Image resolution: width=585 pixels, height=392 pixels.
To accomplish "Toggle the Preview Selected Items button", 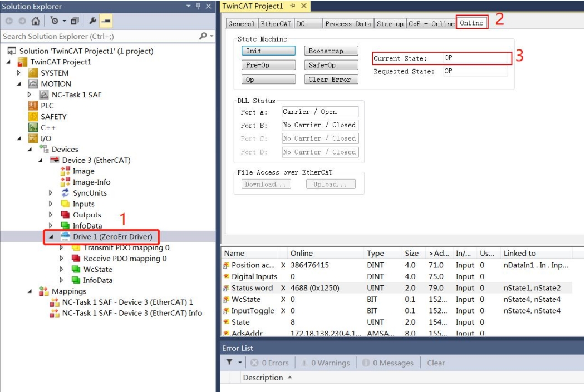I will (x=106, y=21).
